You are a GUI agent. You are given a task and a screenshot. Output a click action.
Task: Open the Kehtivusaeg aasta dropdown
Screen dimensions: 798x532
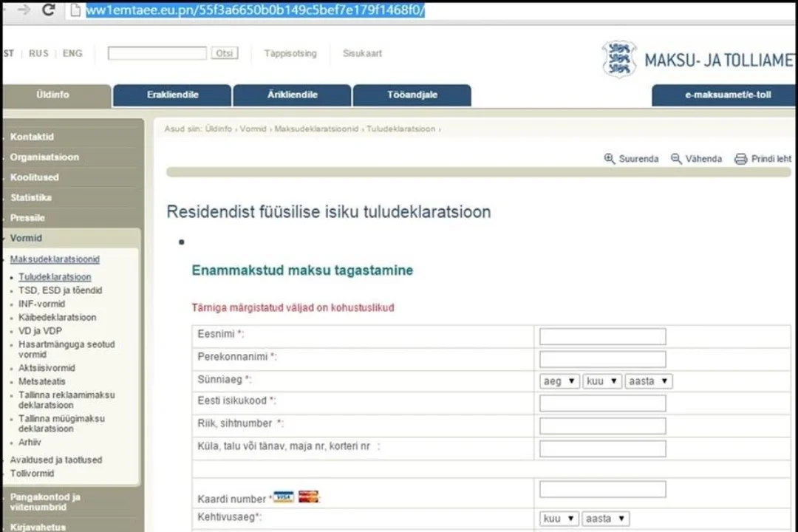point(606,518)
